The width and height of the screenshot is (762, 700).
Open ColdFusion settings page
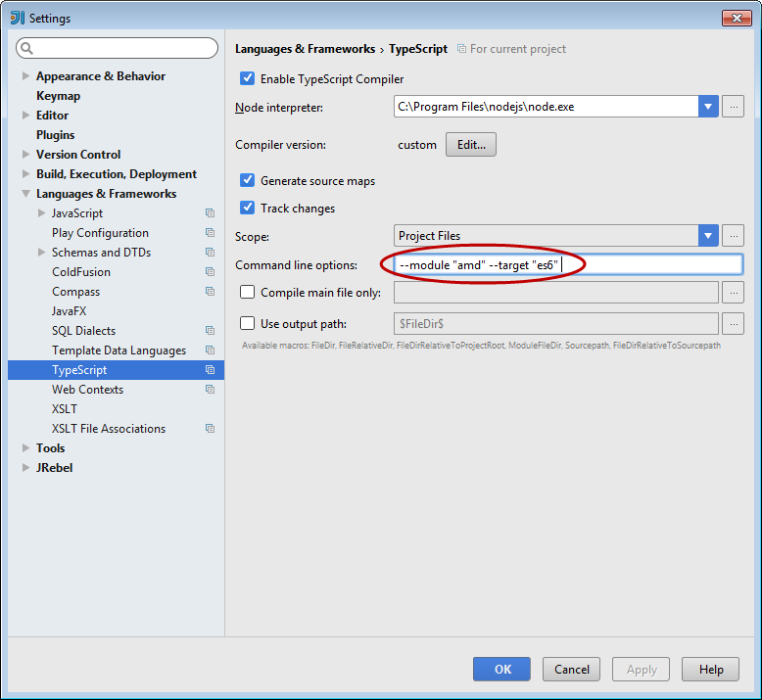81,271
